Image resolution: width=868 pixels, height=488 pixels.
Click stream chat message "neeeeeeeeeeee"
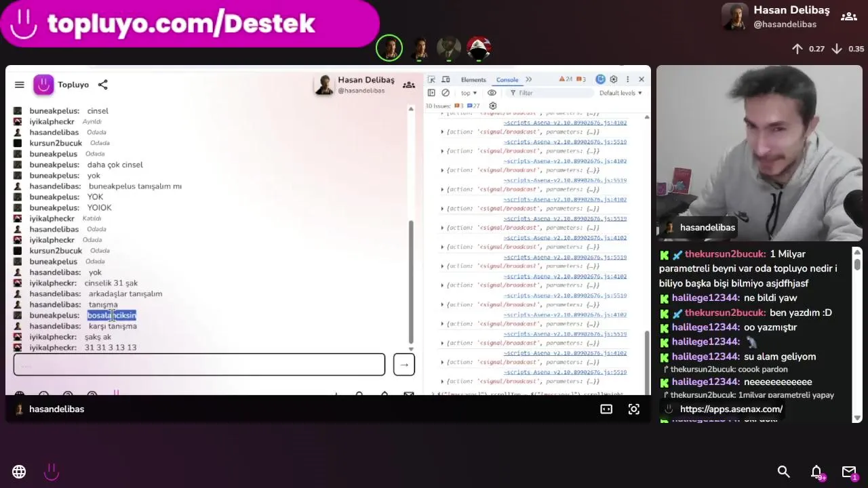click(x=778, y=382)
